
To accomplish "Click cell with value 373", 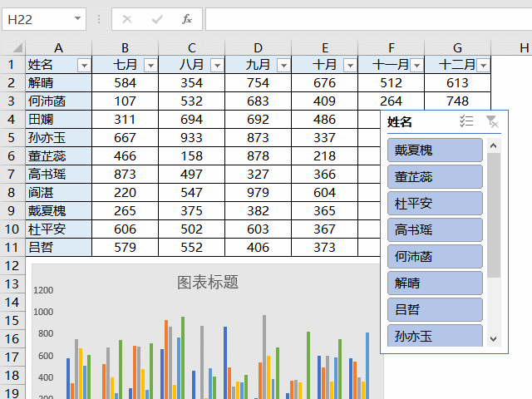I will point(325,248).
